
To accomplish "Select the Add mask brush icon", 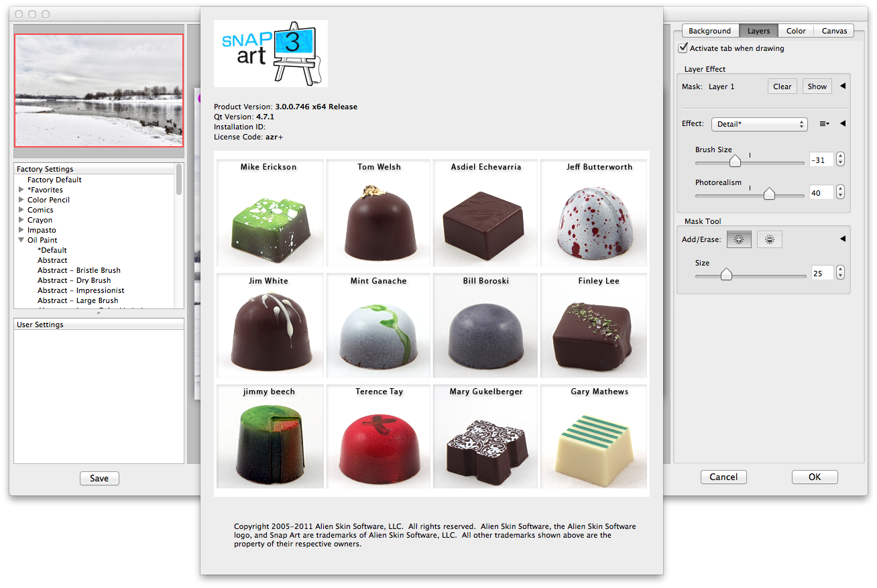I will (739, 239).
